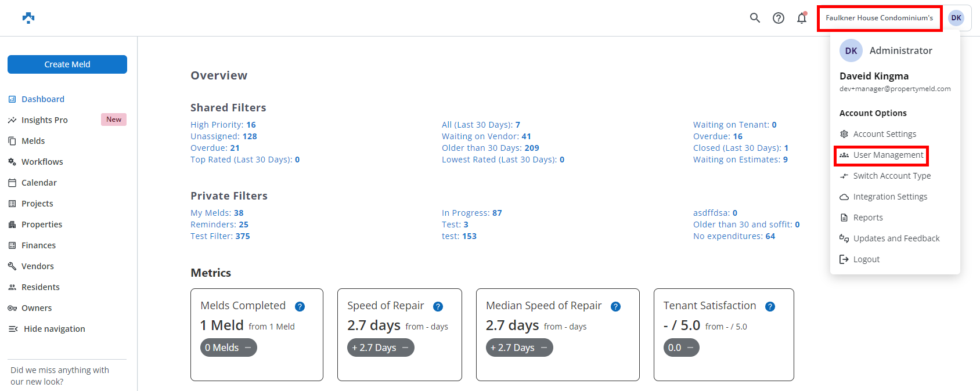The image size is (980, 391).
Task: Click the Melds Completed help icon
Action: (300, 306)
